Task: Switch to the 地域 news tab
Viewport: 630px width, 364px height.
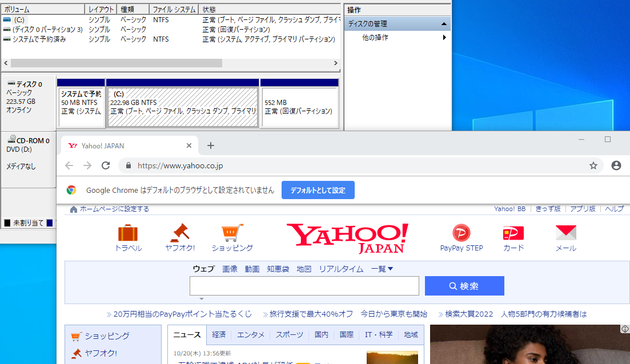Action: point(411,335)
